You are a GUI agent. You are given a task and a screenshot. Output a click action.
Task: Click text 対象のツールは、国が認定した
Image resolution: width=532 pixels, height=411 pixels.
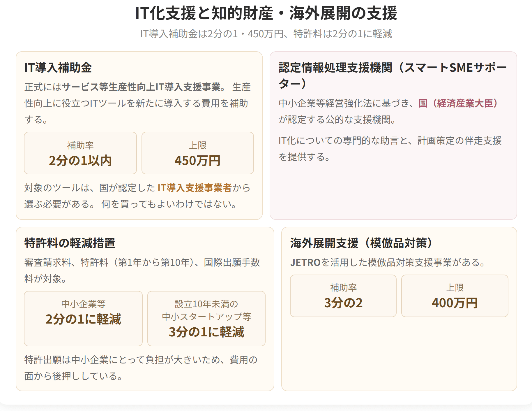(90, 188)
